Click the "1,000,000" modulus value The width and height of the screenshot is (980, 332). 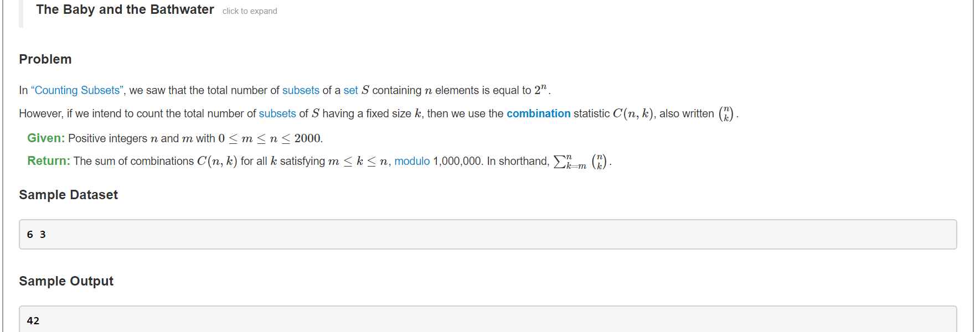(x=458, y=161)
